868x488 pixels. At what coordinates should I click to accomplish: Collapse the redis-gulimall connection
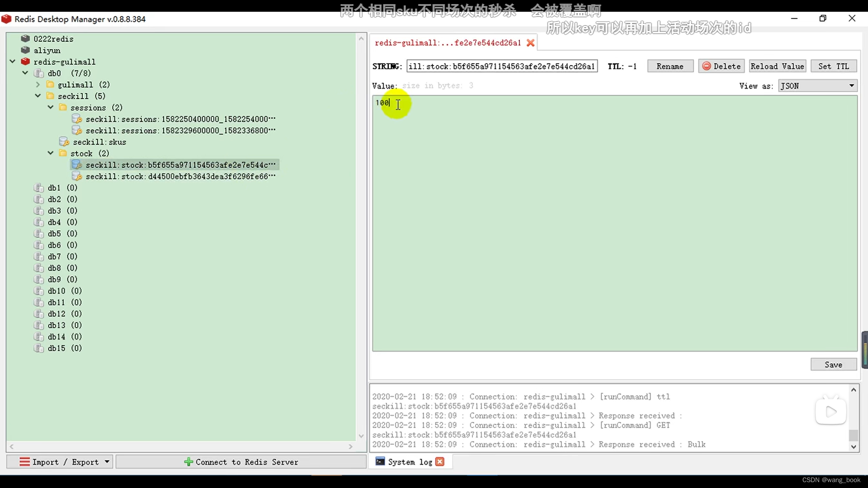pos(13,61)
